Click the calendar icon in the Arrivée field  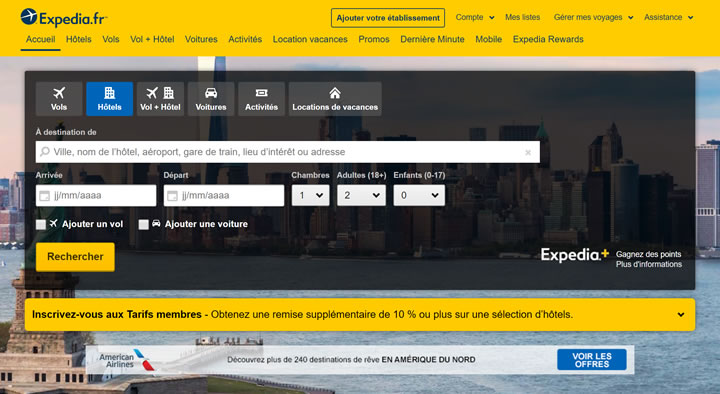45,196
